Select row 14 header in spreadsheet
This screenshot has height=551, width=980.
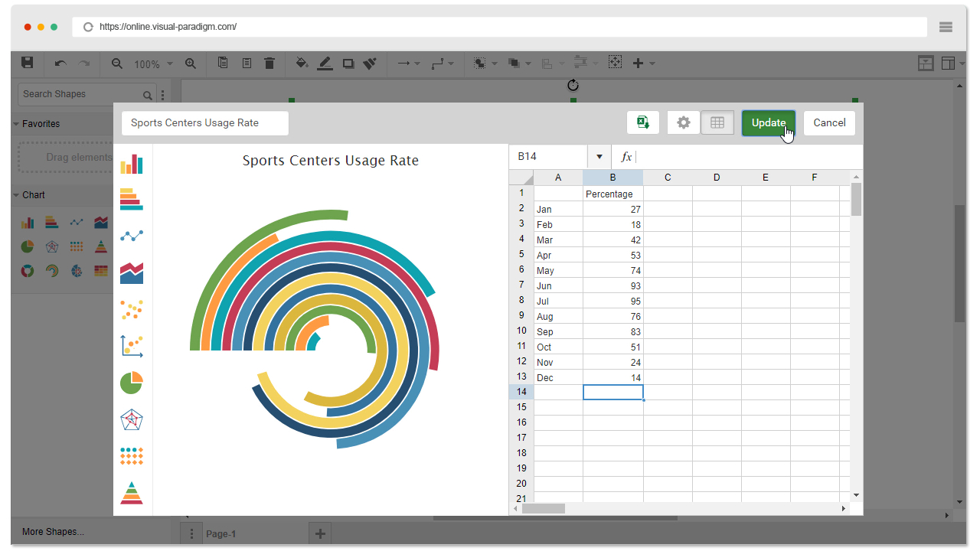click(x=521, y=392)
